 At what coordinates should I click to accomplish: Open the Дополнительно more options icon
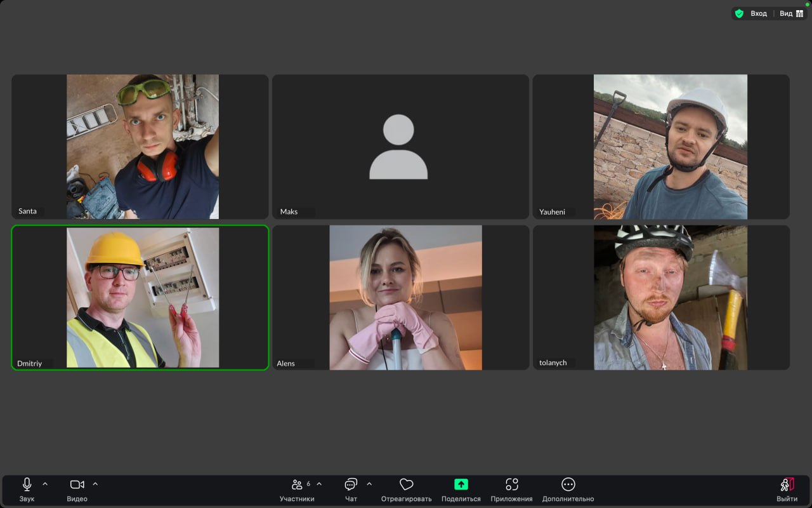(x=568, y=485)
